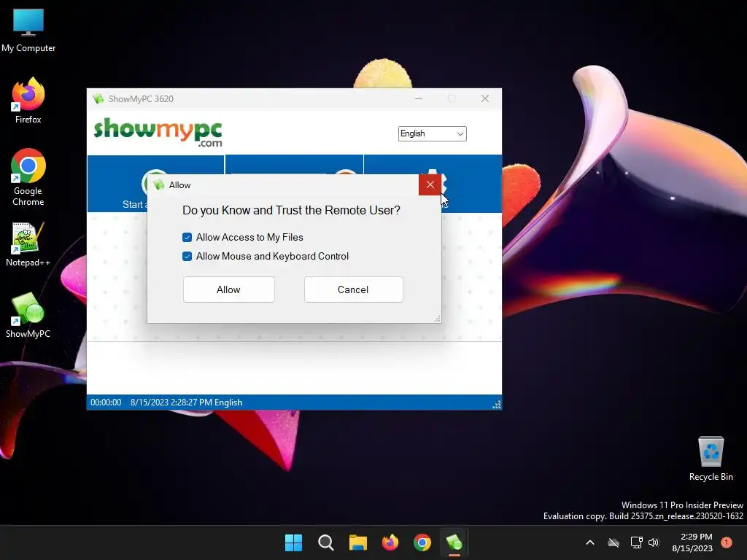The height and width of the screenshot is (560, 747).
Task: Open File Explorer from taskbar
Action: [357, 542]
